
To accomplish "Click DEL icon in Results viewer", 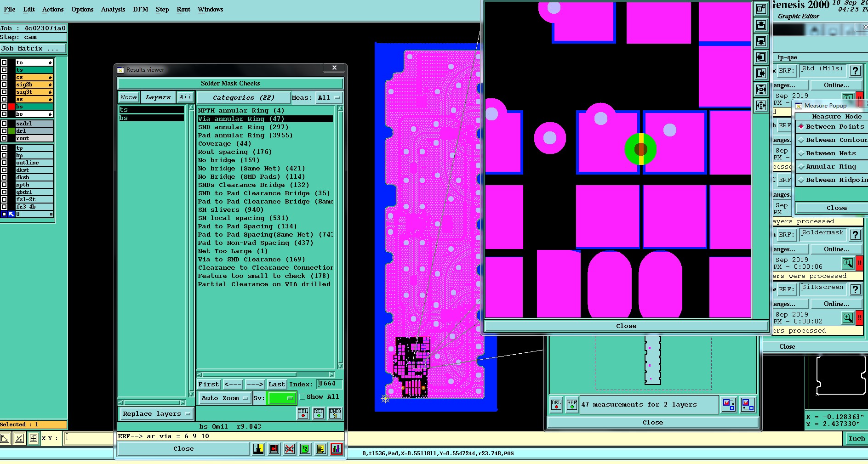I will click(303, 413).
